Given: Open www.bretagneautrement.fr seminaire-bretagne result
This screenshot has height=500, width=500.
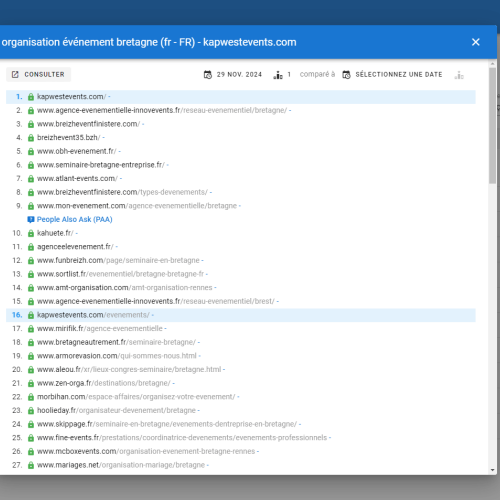Looking at the screenshot, I should pyautogui.click(x=116, y=342).
